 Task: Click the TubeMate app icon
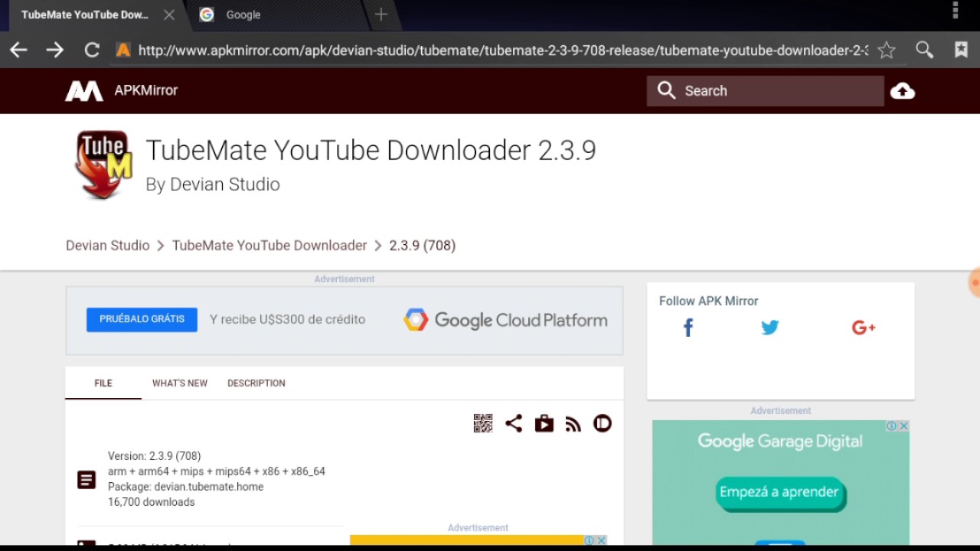pyautogui.click(x=103, y=165)
